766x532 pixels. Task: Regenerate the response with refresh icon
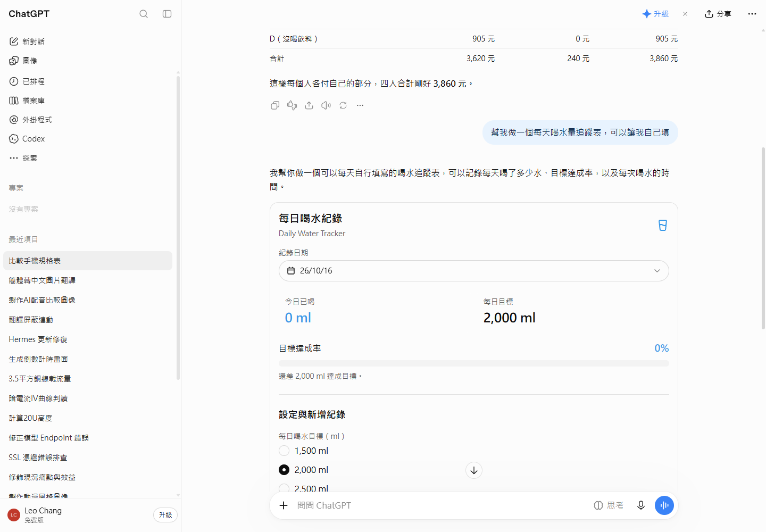343,105
